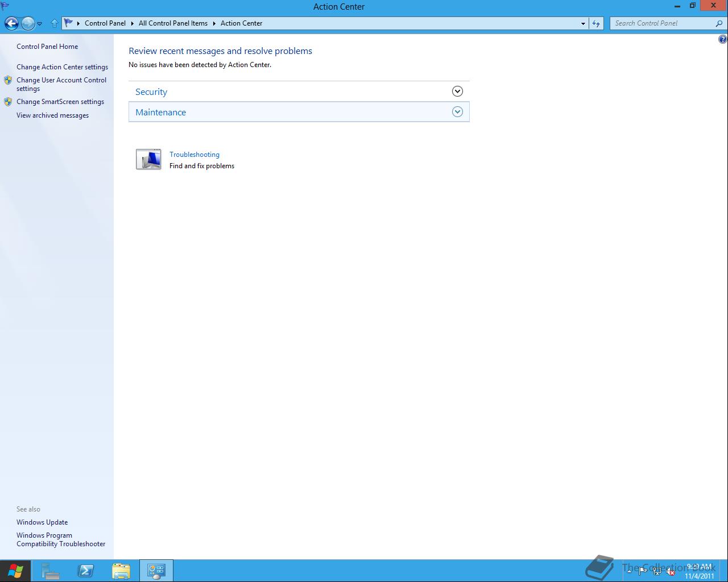This screenshot has width=728, height=582.
Task: Click the Troubleshooting monitor icon
Action: click(148, 159)
